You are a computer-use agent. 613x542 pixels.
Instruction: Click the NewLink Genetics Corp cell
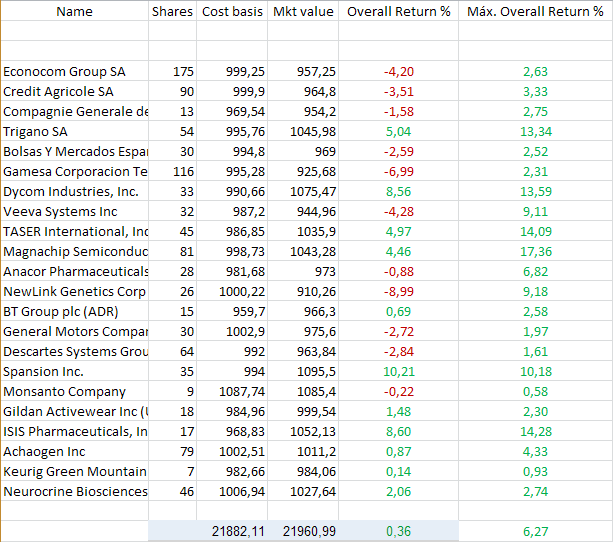click(x=75, y=291)
